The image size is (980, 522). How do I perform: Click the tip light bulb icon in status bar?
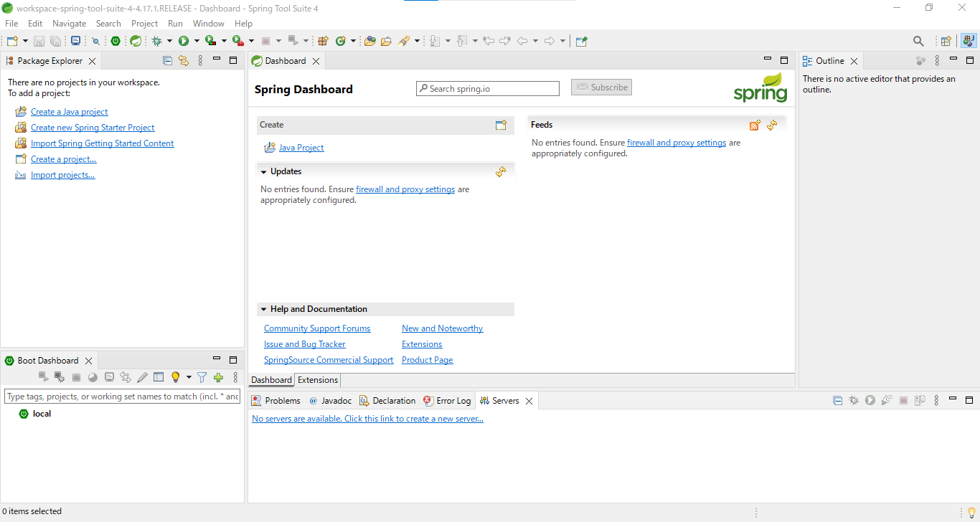(x=971, y=512)
